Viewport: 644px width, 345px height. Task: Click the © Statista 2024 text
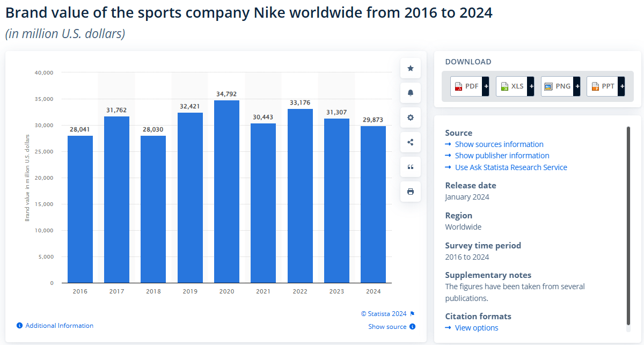pos(384,314)
